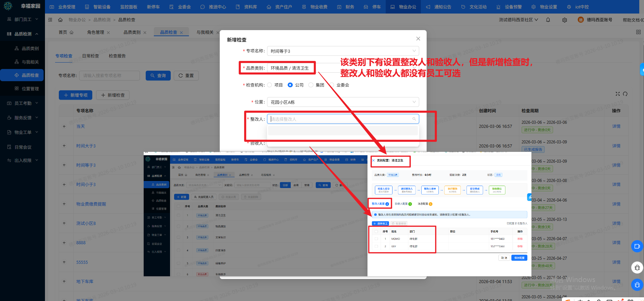Screen dimensions: 644x301
Task: Click the 新增专项 button
Action: [76, 95]
